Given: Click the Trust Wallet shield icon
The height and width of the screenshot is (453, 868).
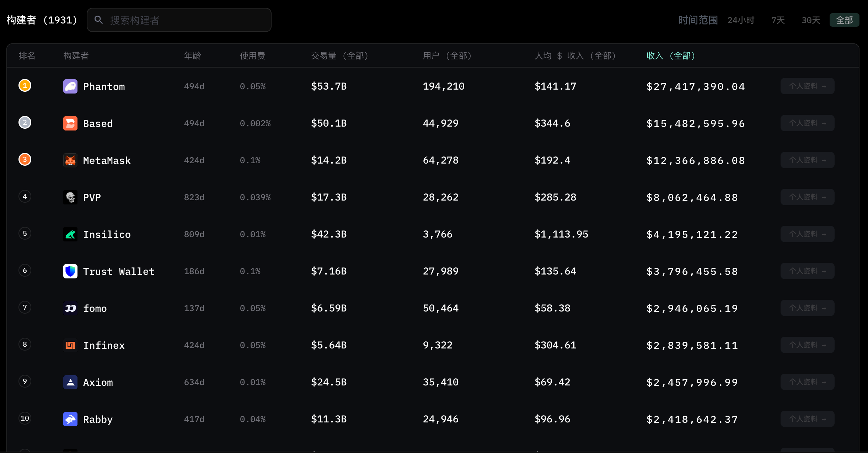Looking at the screenshot, I should (70, 271).
